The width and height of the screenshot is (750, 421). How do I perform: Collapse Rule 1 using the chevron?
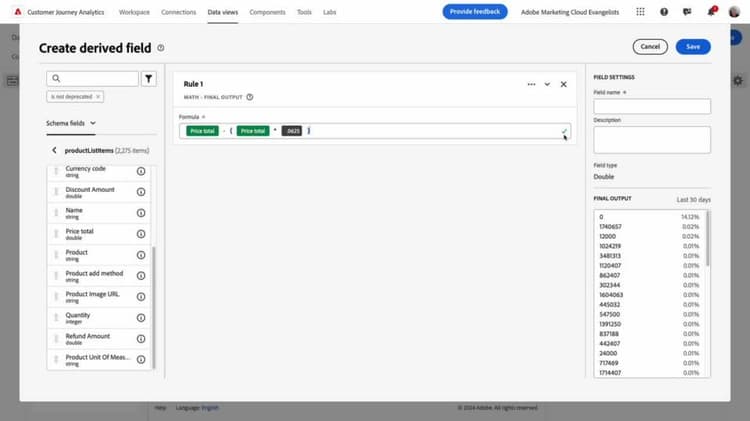[x=547, y=84]
